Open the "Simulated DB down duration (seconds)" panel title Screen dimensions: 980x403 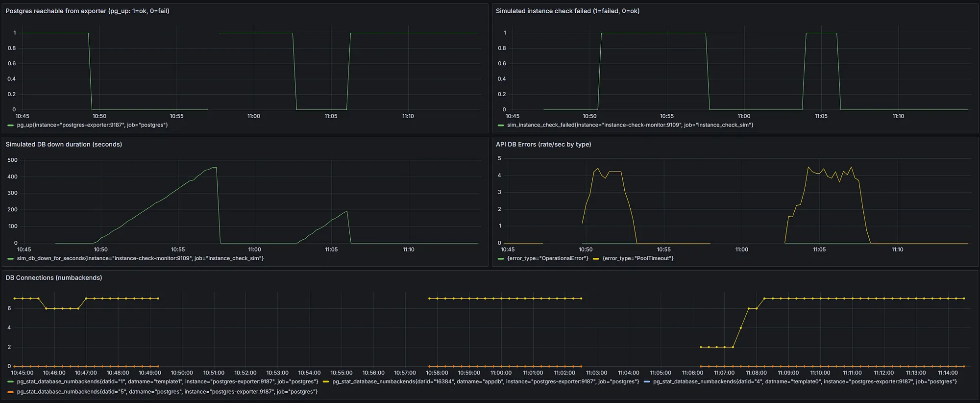coord(64,144)
